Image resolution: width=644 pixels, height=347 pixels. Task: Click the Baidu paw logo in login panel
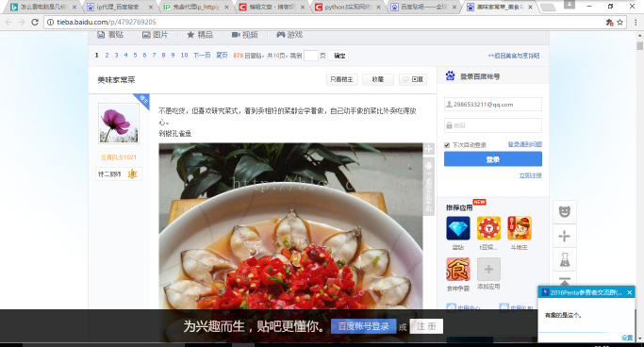(450, 76)
